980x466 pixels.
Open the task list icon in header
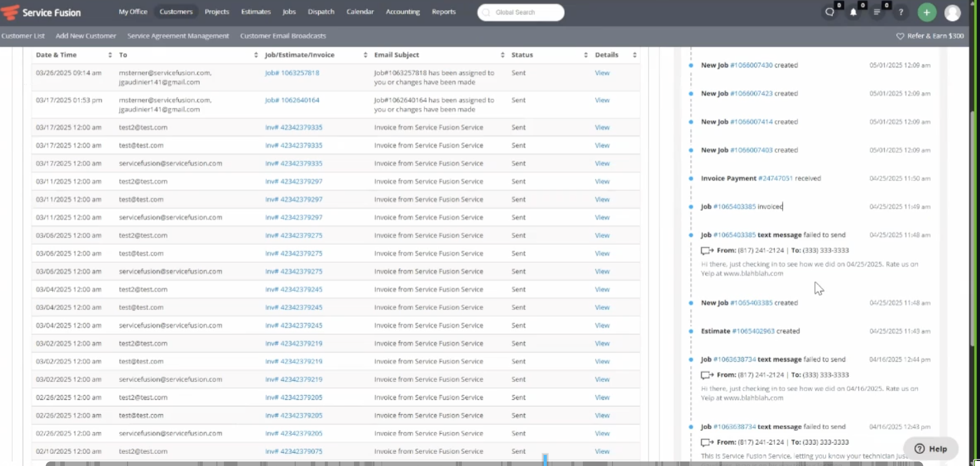pos(877,13)
